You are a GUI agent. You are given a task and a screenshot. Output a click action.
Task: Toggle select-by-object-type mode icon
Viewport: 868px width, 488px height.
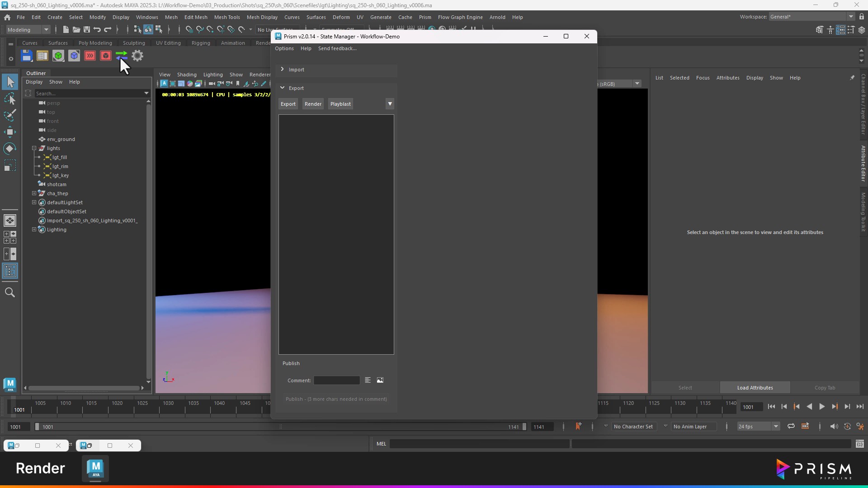(x=148, y=29)
